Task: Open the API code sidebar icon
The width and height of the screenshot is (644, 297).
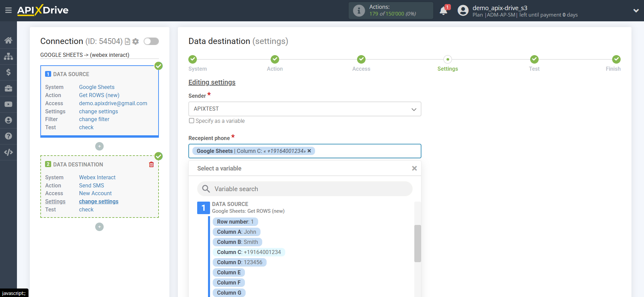Action: pos(8,152)
